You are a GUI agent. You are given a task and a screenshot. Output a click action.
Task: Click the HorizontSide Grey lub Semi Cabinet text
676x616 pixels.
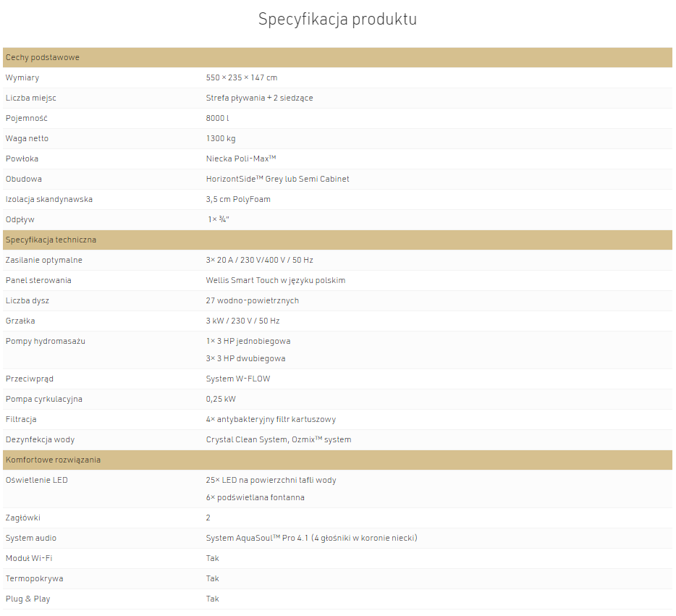278,179
